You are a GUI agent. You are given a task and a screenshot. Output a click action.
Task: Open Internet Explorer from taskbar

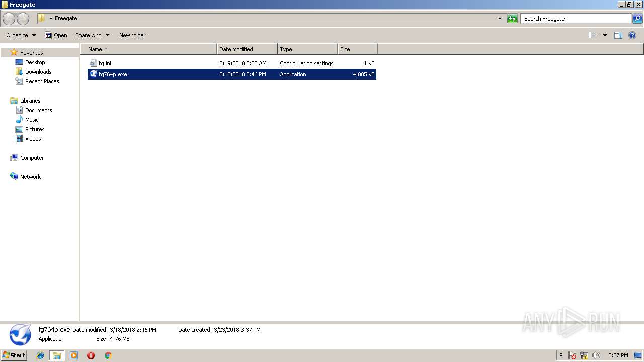[x=40, y=355]
